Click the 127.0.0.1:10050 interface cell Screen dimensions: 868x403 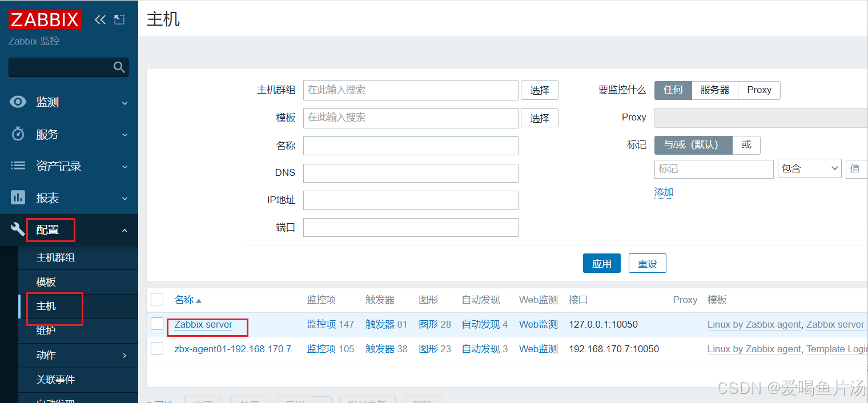tap(603, 324)
